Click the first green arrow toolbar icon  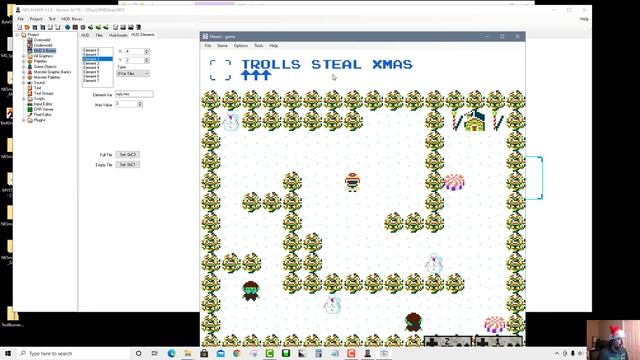click(x=91, y=27)
